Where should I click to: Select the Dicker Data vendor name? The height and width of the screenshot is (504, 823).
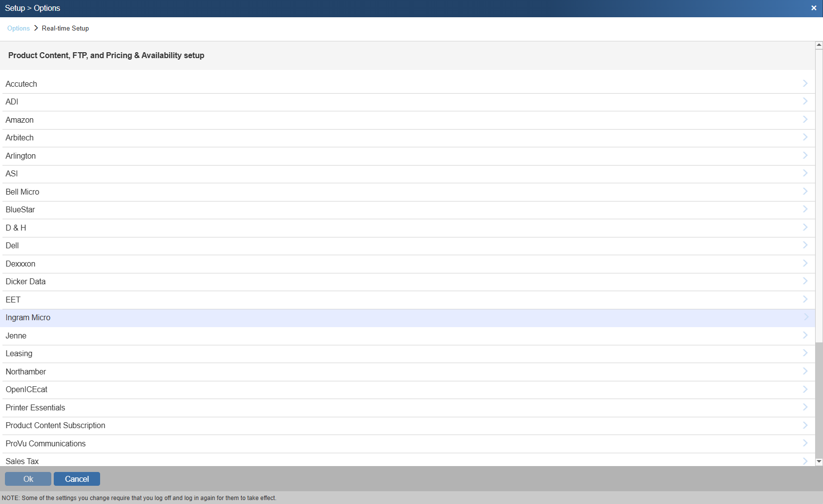pyautogui.click(x=26, y=281)
